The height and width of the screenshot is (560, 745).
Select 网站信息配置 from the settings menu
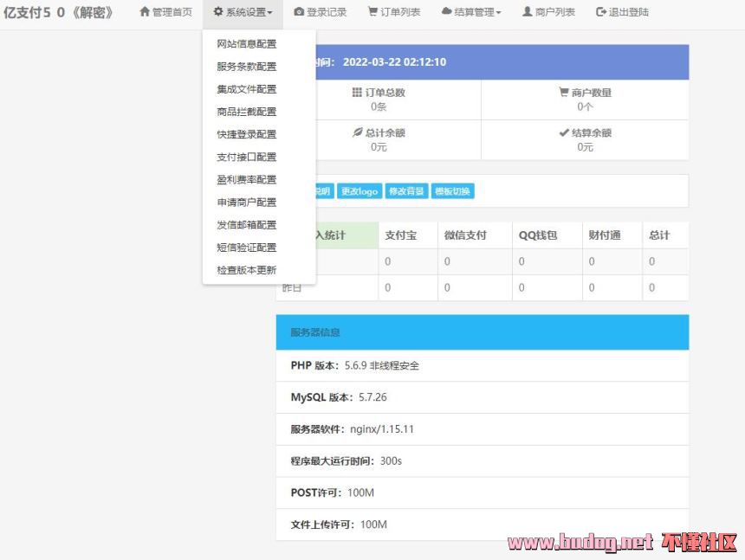pyautogui.click(x=247, y=44)
